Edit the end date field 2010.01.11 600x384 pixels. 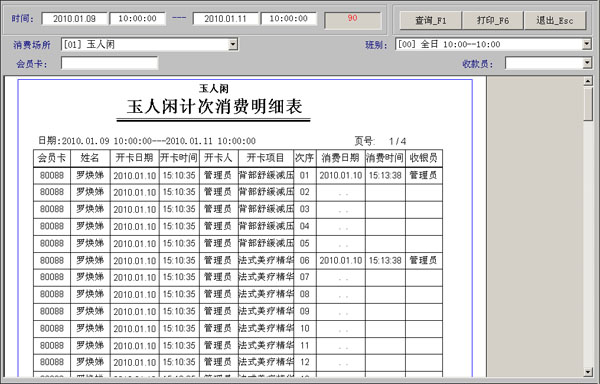225,18
